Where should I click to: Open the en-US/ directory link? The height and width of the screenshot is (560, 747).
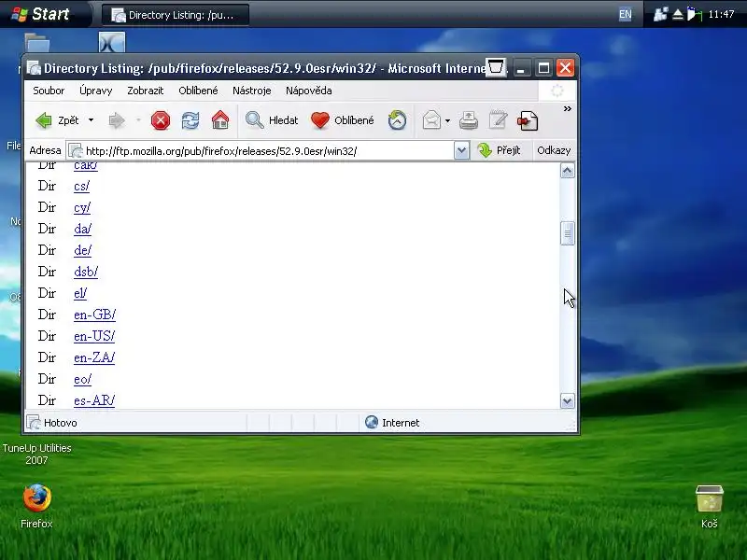tap(94, 336)
